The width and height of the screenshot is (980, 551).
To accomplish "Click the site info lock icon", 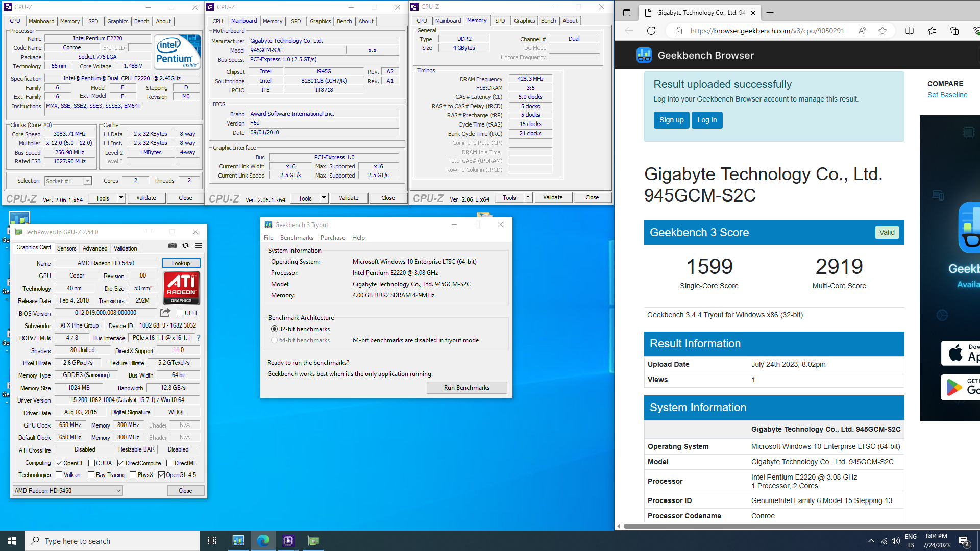I will pyautogui.click(x=679, y=31).
